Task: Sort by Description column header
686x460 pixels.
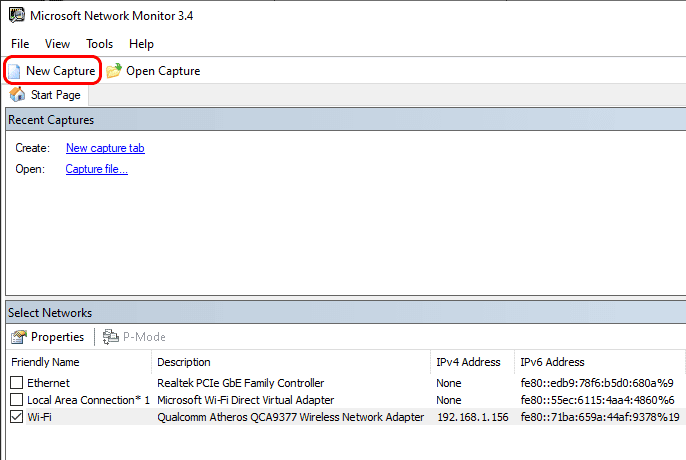Action: (184, 362)
